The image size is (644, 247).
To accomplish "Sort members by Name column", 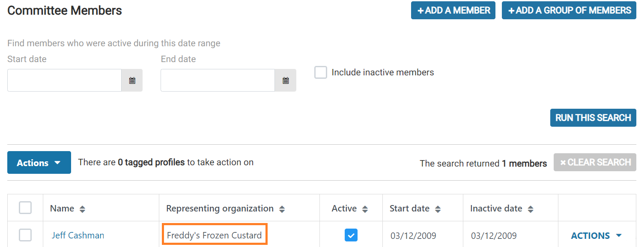I will [83, 209].
